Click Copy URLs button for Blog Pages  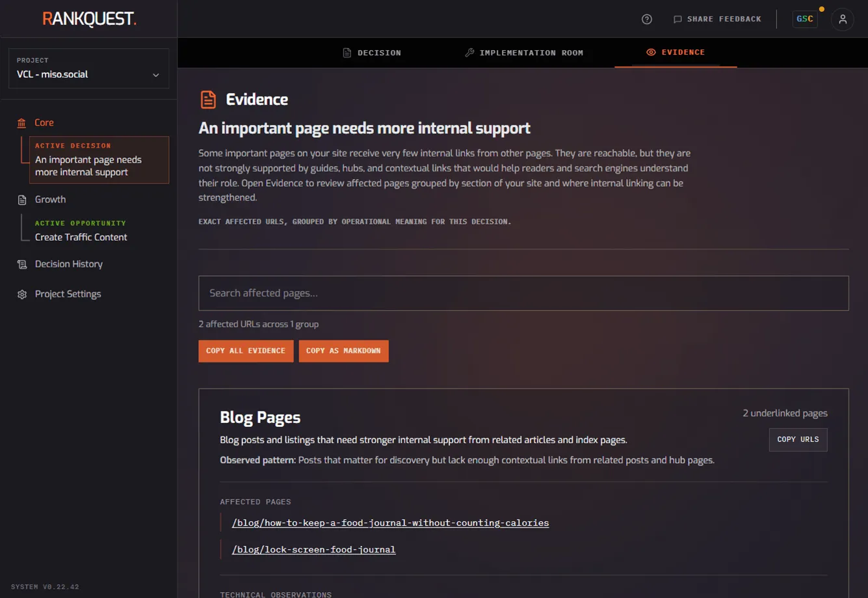pyautogui.click(x=798, y=439)
